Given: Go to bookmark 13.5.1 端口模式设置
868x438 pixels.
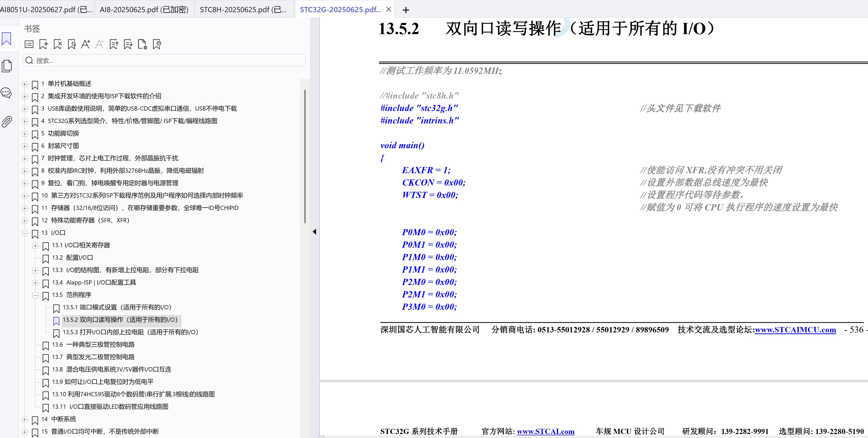Looking at the screenshot, I should tap(117, 307).
